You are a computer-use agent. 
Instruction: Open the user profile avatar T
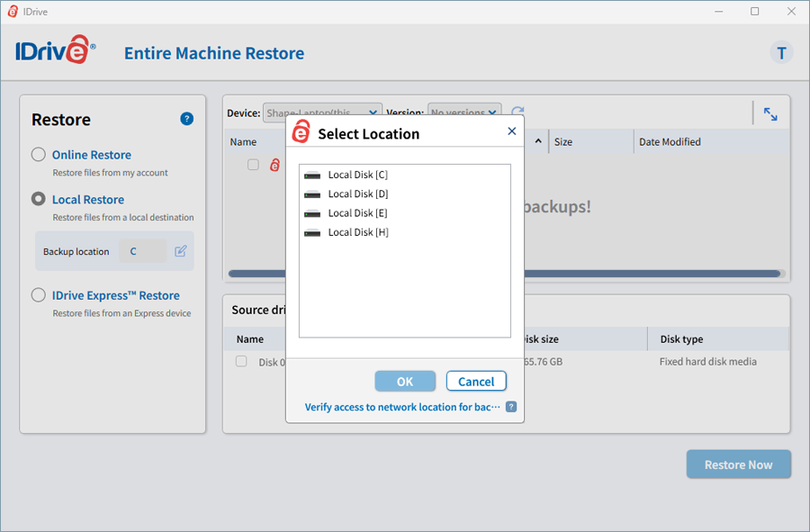[781, 53]
